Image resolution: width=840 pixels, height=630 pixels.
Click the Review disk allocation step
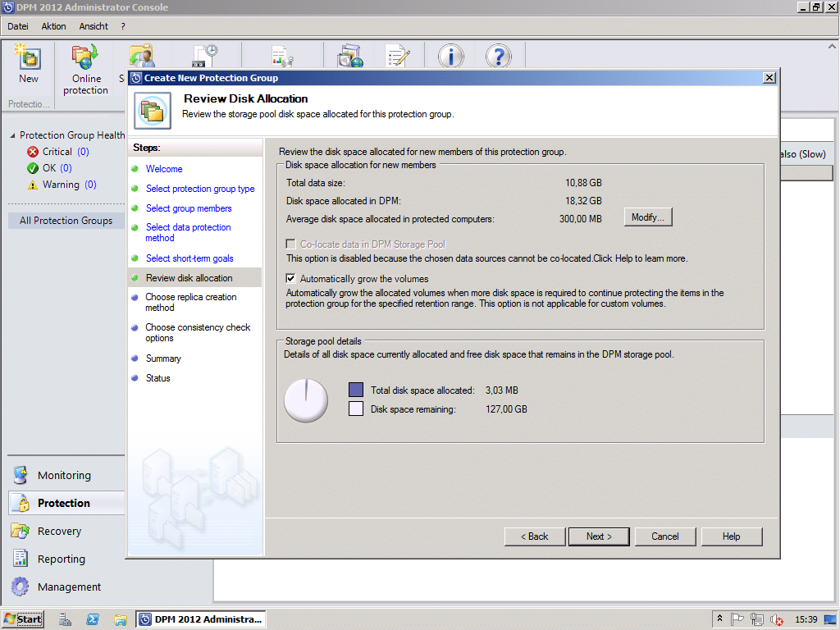[x=189, y=278]
